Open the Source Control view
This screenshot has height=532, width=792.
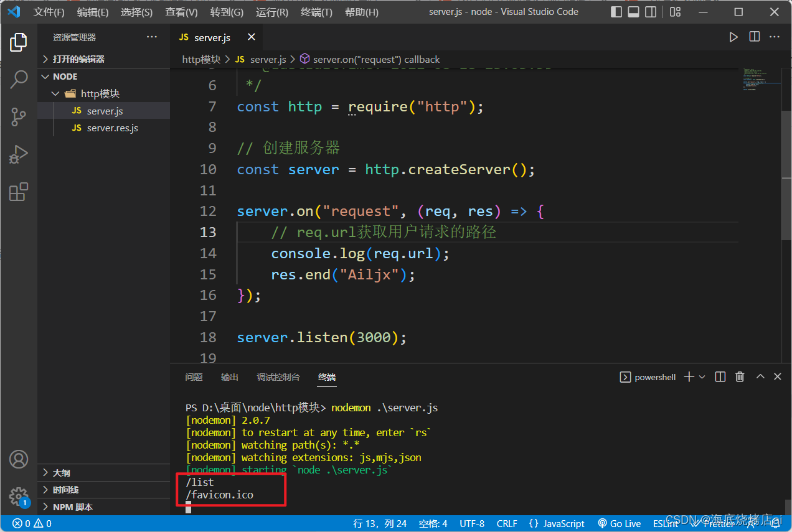[x=19, y=116]
